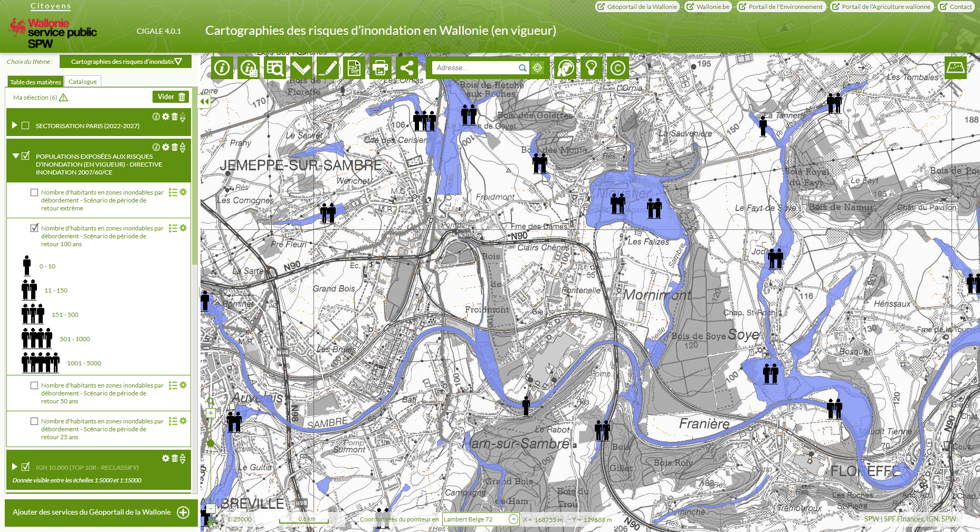Open Portail de l'Environnement link

tap(781, 7)
